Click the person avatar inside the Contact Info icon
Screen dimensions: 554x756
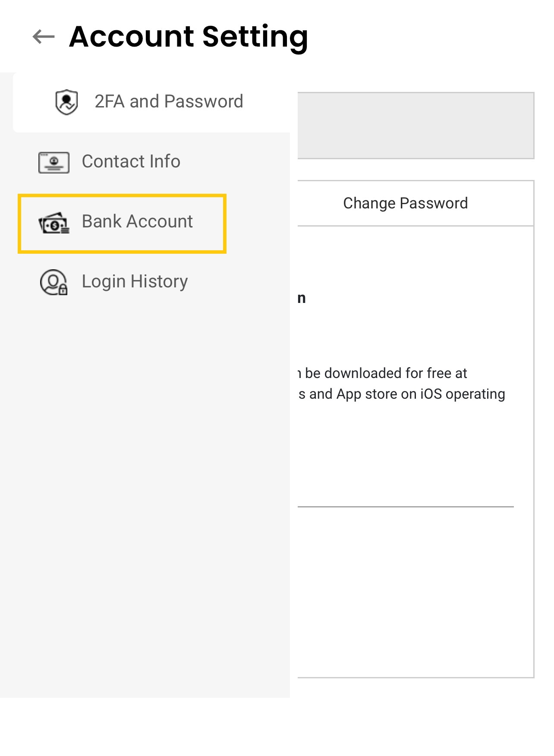point(54,161)
